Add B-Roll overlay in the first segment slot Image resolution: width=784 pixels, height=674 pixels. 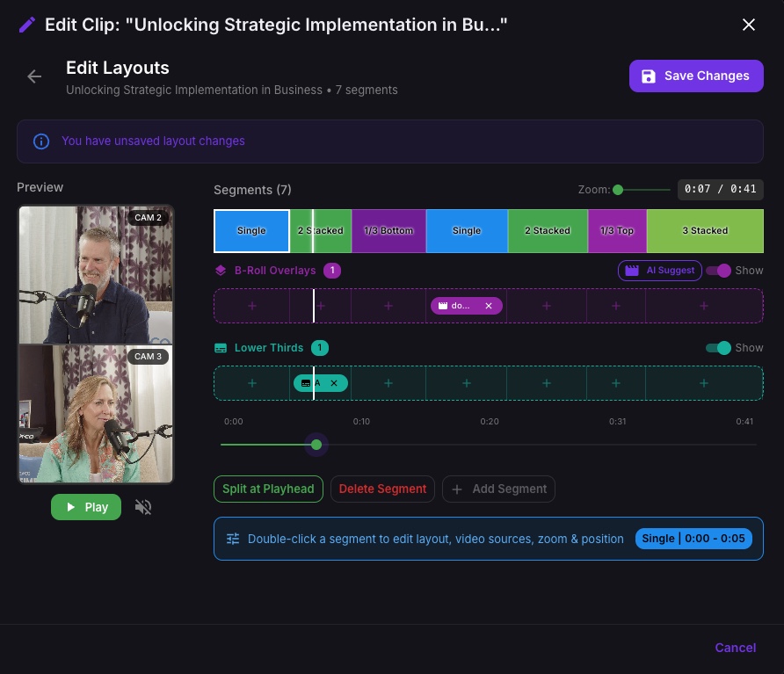[252, 306]
